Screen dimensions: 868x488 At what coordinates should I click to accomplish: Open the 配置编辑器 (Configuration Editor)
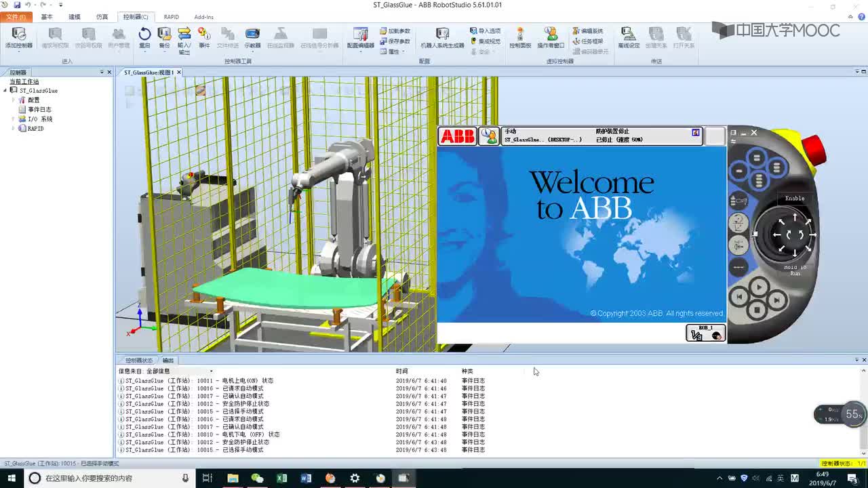click(x=361, y=38)
